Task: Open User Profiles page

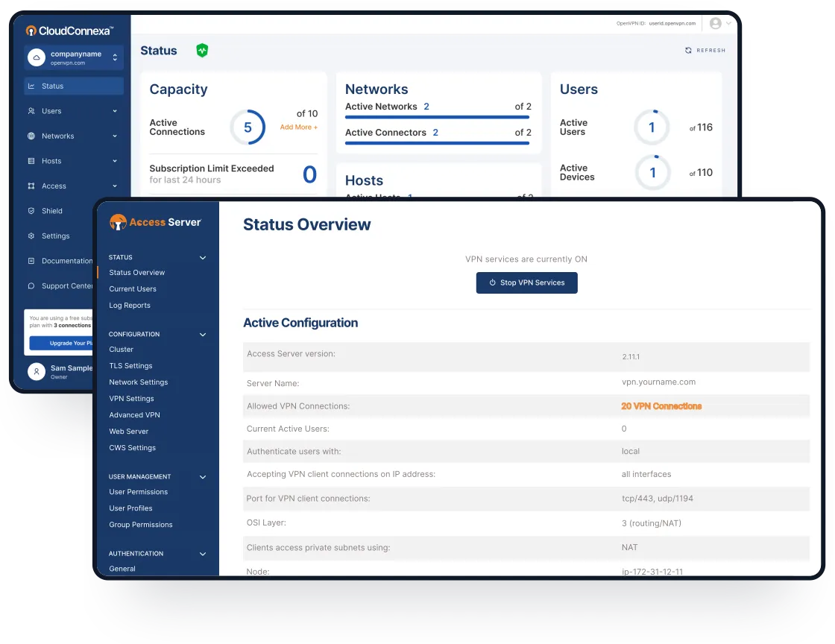Action: point(130,508)
